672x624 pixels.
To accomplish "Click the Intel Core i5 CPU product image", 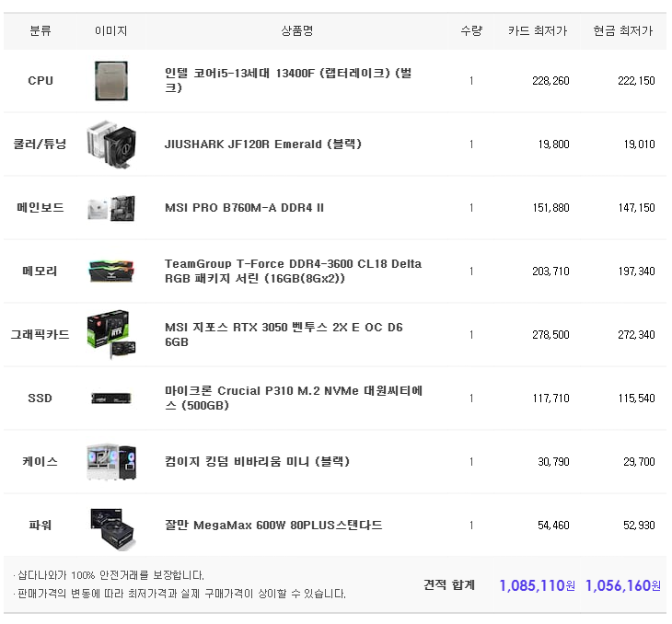I will tap(111, 81).
